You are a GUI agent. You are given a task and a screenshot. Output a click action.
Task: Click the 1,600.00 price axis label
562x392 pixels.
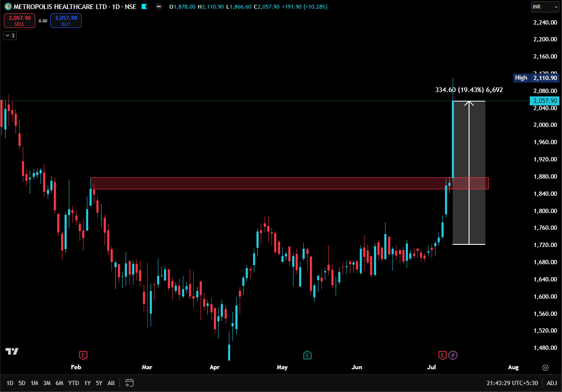[x=545, y=296]
